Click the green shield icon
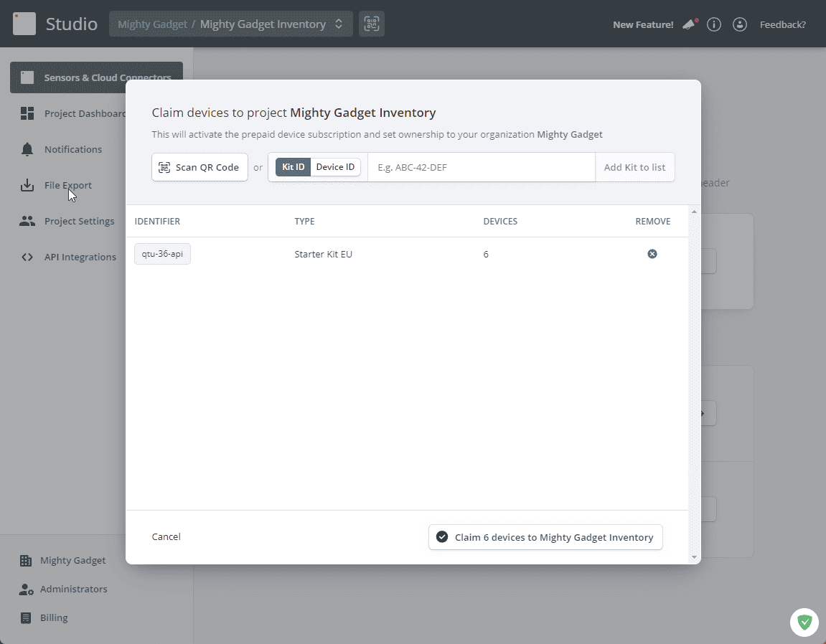The height and width of the screenshot is (644, 826). [x=804, y=622]
